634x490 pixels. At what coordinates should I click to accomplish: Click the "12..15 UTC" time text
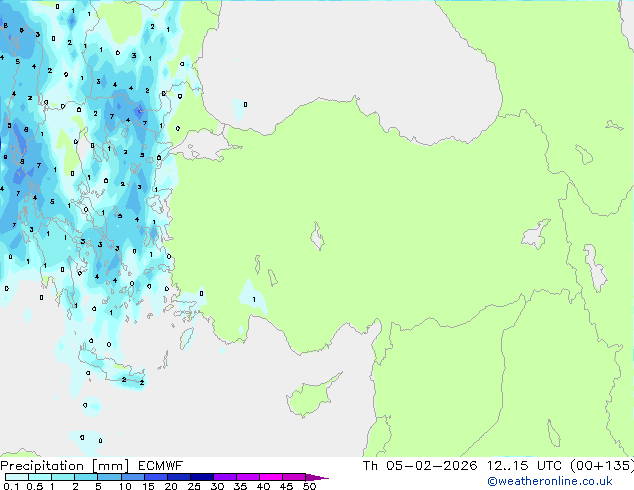click(x=524, y=466)
